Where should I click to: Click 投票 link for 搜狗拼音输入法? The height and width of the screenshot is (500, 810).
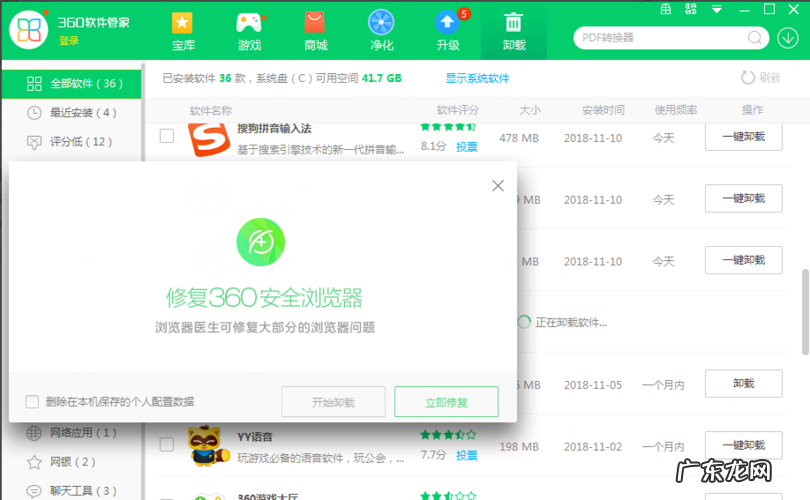point(466,147)
